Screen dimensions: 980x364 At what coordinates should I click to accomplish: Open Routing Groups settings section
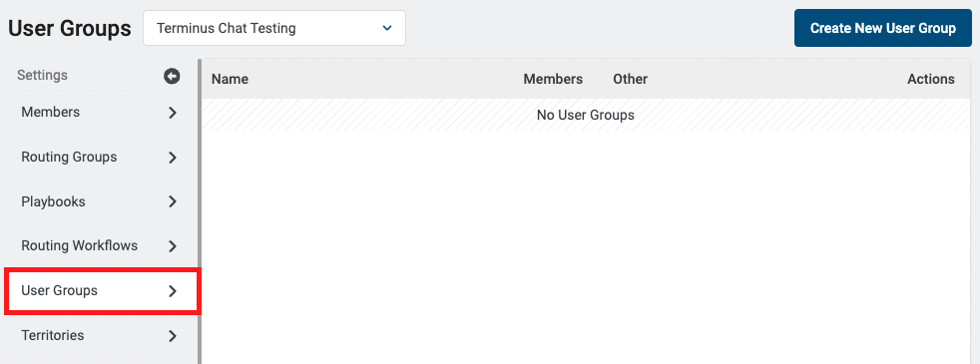100,158
